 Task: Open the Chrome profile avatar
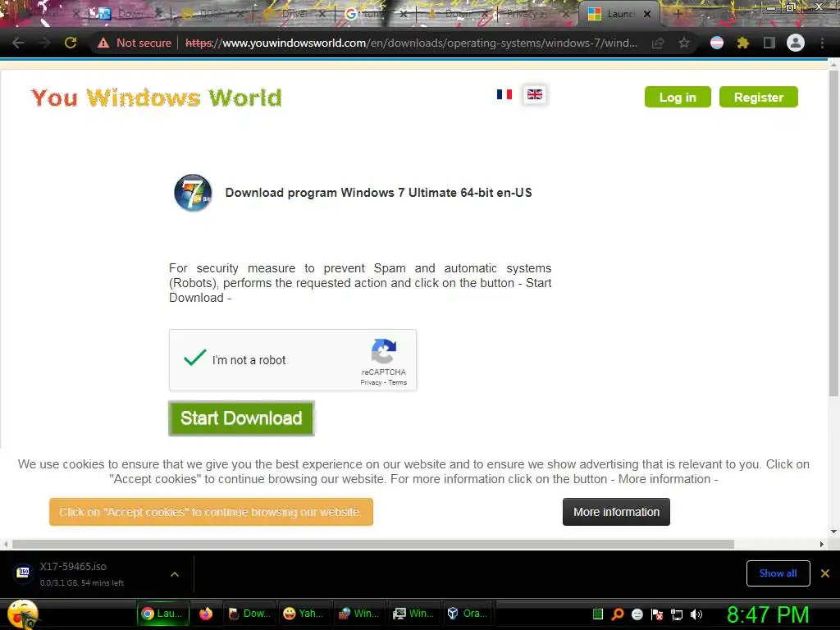796,43
